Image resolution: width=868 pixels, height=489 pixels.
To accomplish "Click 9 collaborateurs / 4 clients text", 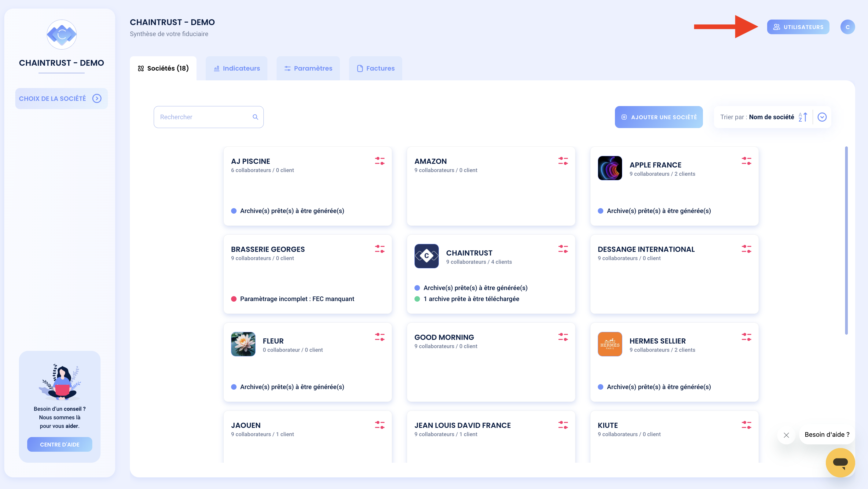I will click(479, 262).
